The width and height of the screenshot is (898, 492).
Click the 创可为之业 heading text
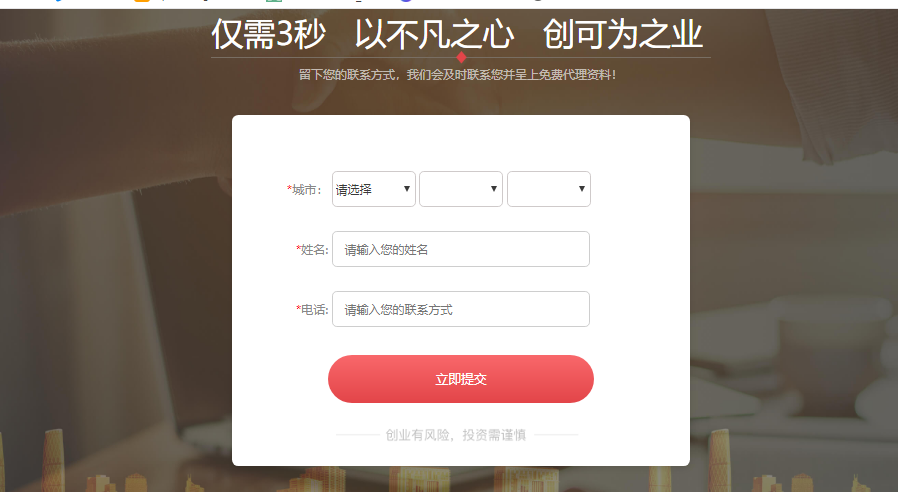point(623,34)
